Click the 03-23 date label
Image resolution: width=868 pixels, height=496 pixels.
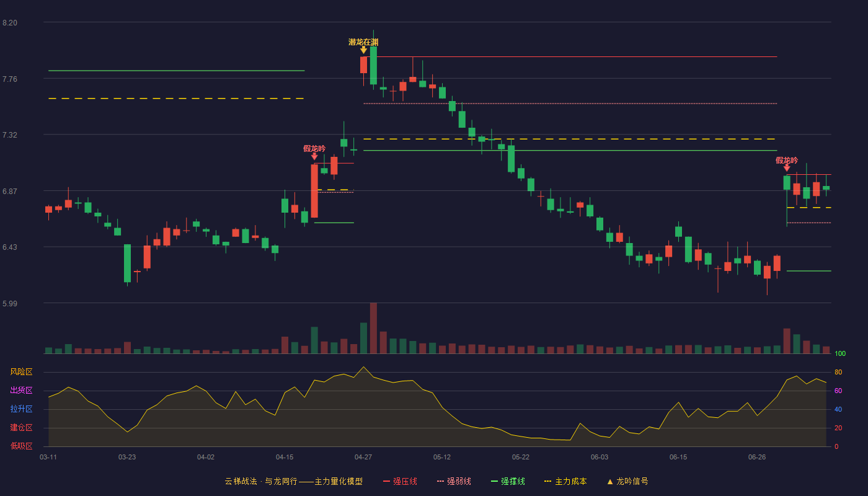(127, 457)
